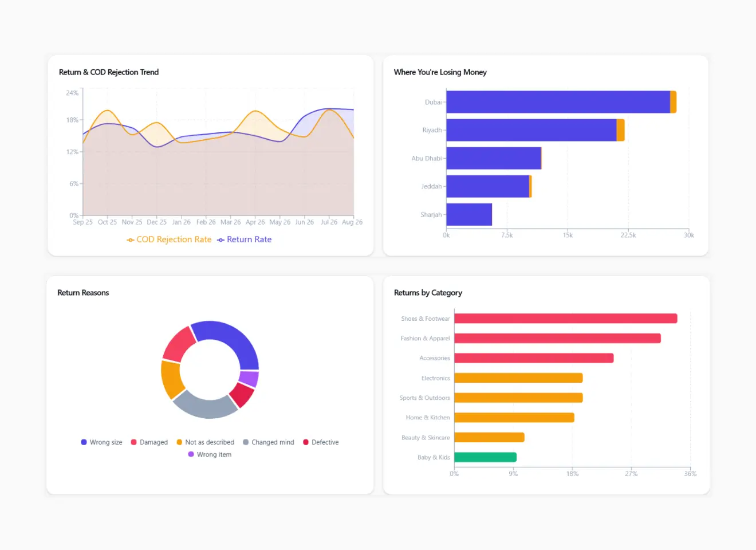This screenshot has height=550, width=756.
Task: Click the Returns by Category title
Action: coord(428,293)
